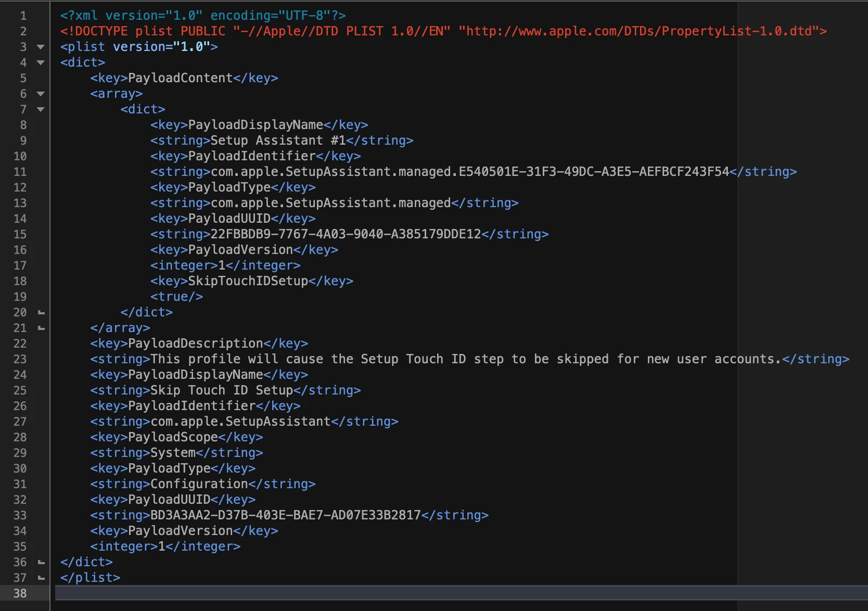Click the 'Skip Touch ID Setup' string
Screen dimensions: 868x611
(x=222, y=390)
